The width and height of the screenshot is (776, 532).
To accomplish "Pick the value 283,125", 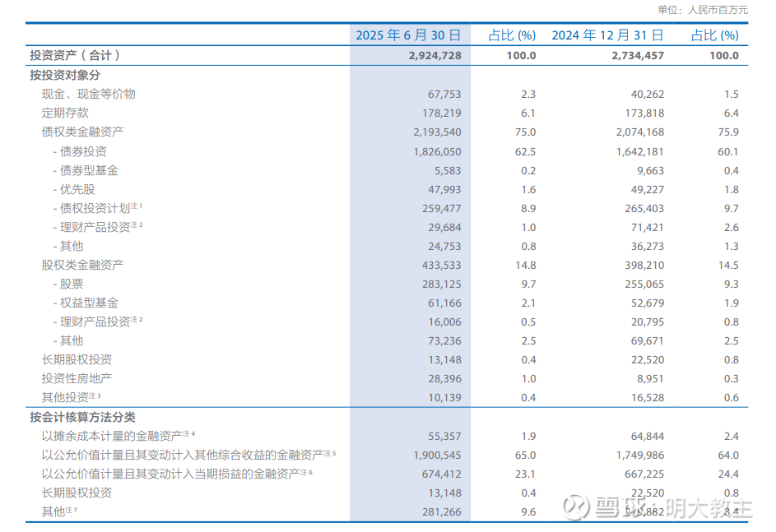I will [x=441, y=285].
